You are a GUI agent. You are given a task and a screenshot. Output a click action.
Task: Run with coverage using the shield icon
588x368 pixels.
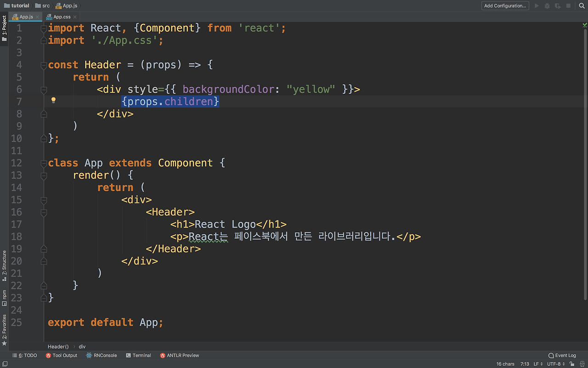tap(558, 6)
